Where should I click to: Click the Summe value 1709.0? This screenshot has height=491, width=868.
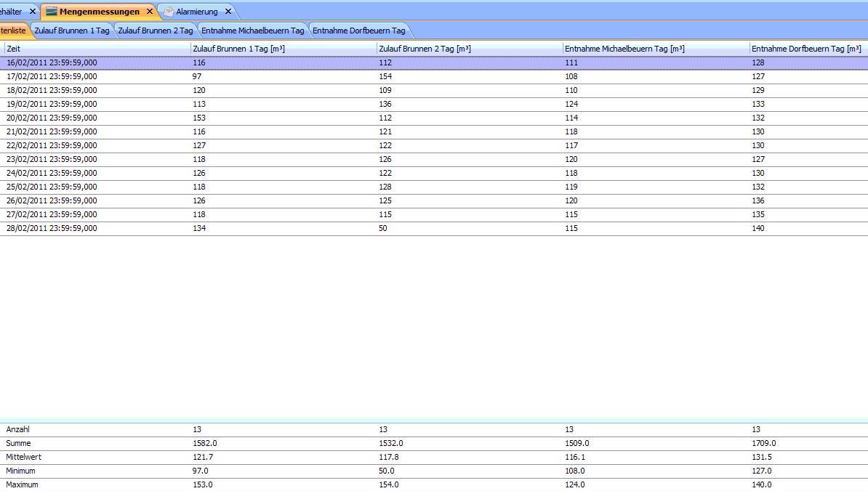point(763,443)
